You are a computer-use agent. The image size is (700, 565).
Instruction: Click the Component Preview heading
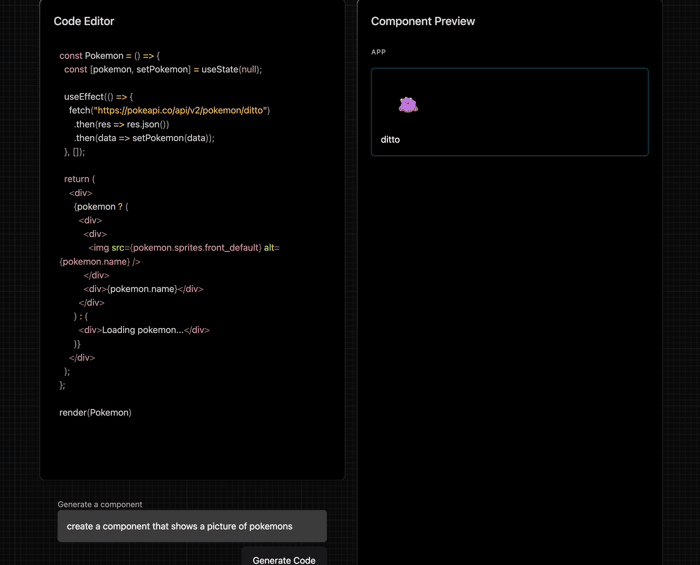tap(423, 21)
